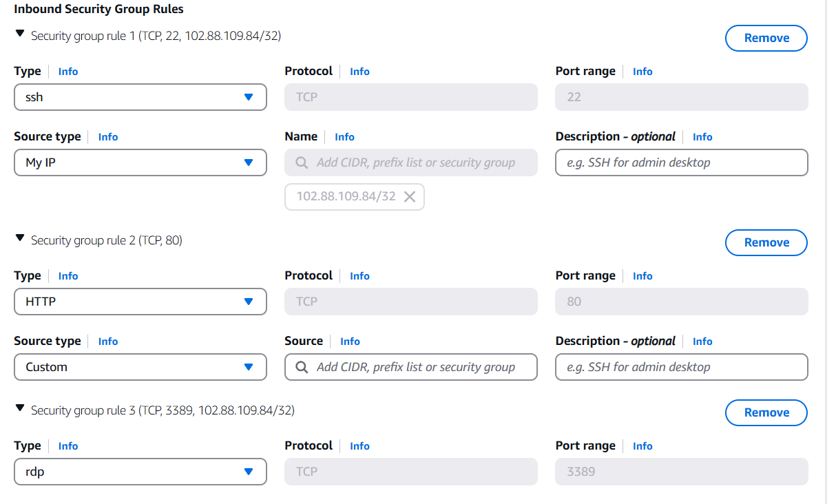Screen dimensions: 836x504
Task: Collapse Security group rule 2 section
Action: [20, 238]
